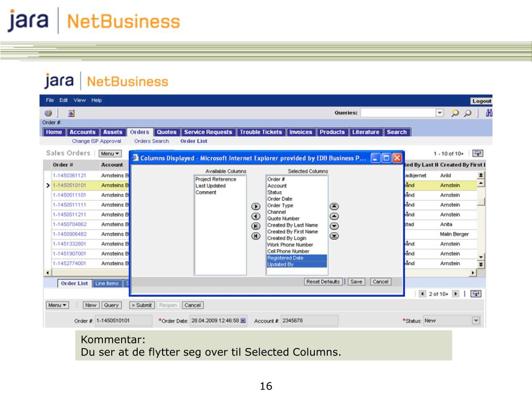The image size is (532, 399).
Task: Open the Sales Orders Menu dropdown
Action: pyautogui.click(x=110, y=154)
